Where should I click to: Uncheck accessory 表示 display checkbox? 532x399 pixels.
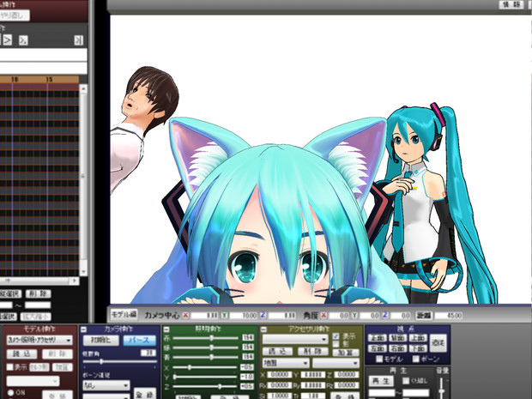[x=336, y=336]
